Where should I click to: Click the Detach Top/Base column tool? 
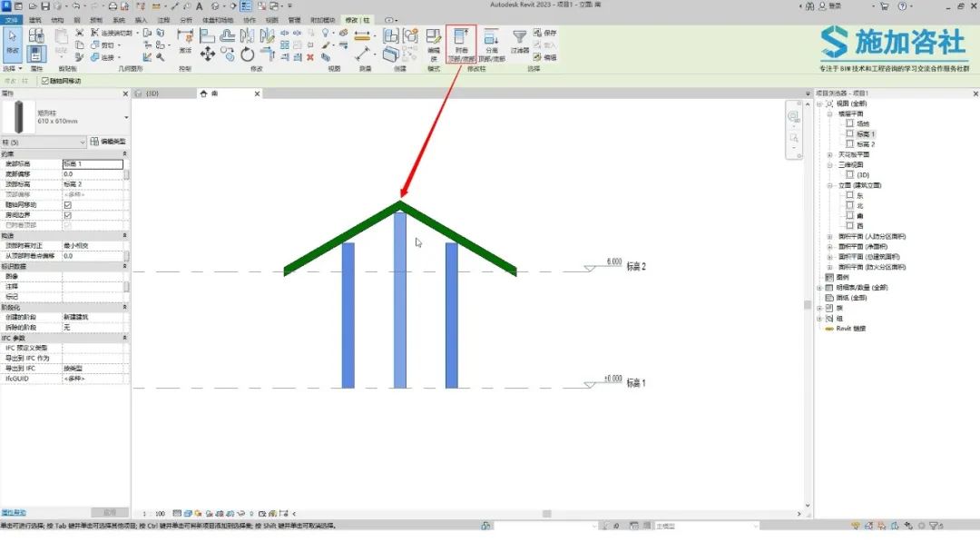click(492, 44)
